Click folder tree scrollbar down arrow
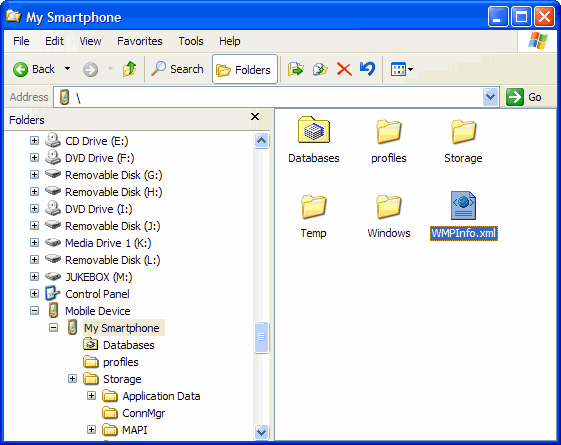Screen dimensions: 561x445 pyautogui.click(x=262, y=432)
